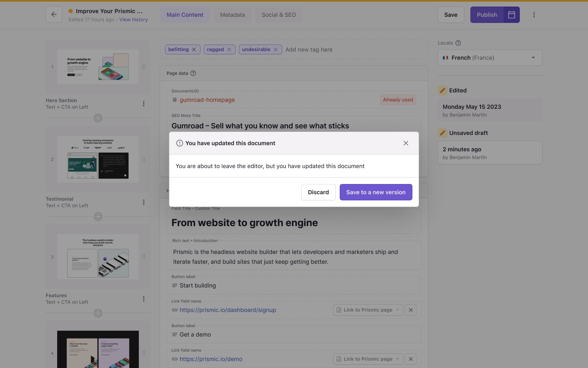Switch to the Social & SEO tab
This screenshot has width=588, height=368.
click(278, 15)
